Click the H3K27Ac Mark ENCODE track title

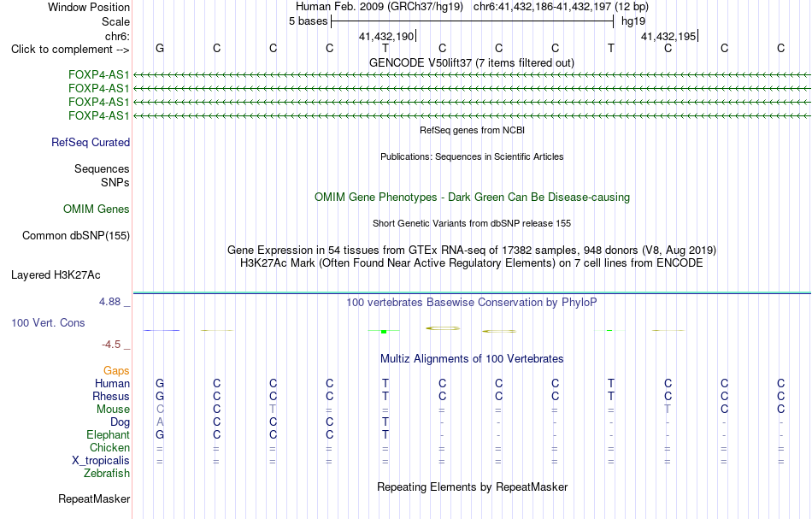pyautogui.click(x=472, y=263)
